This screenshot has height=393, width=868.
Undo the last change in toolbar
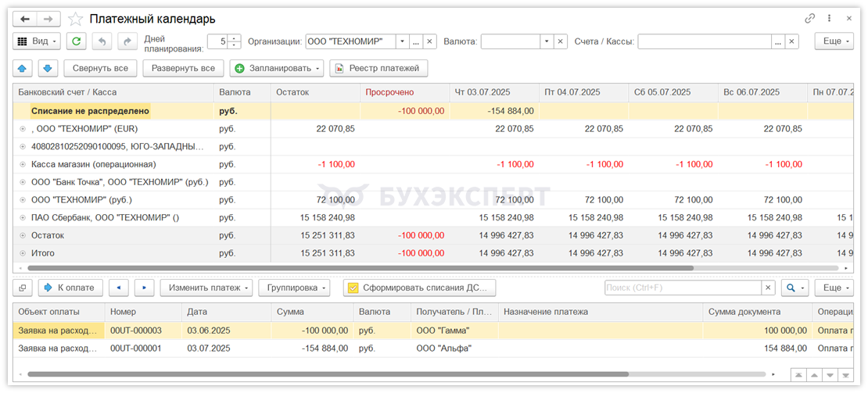[x=102, y=41]
